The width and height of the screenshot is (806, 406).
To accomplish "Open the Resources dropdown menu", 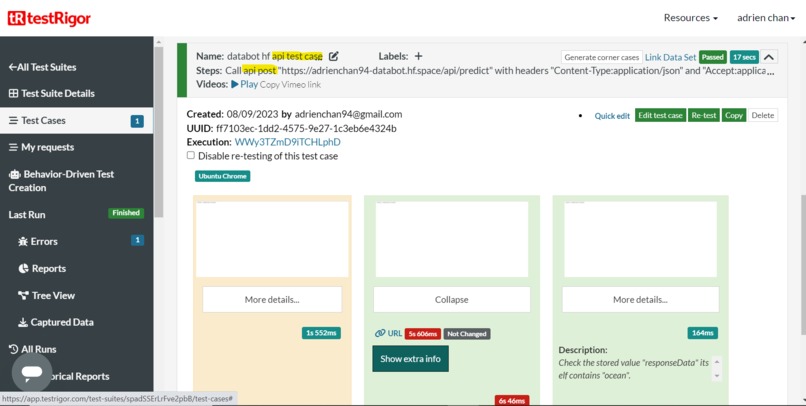I will pos(690,17).
